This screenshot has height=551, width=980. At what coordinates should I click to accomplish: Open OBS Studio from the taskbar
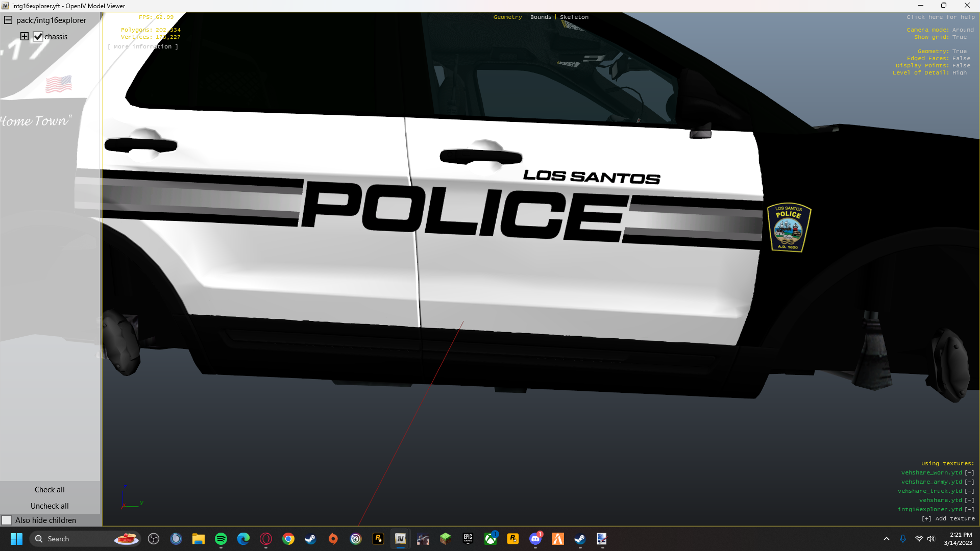pos(154,539)
